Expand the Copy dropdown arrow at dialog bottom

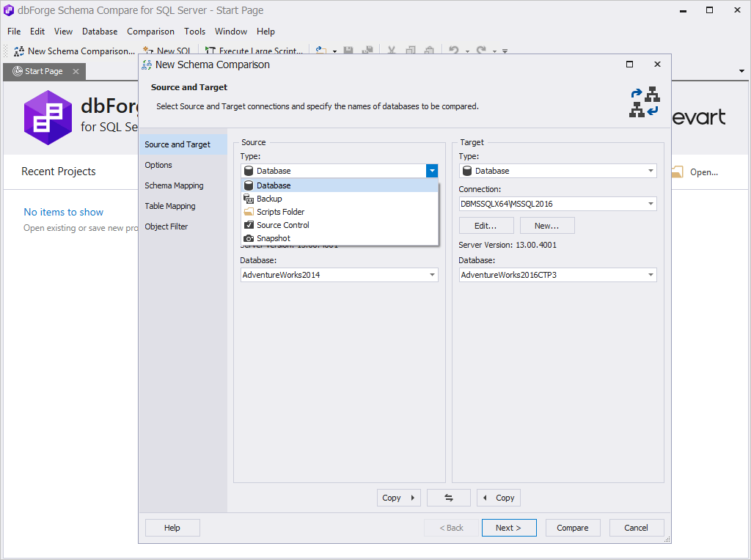(x=414, y=498)
